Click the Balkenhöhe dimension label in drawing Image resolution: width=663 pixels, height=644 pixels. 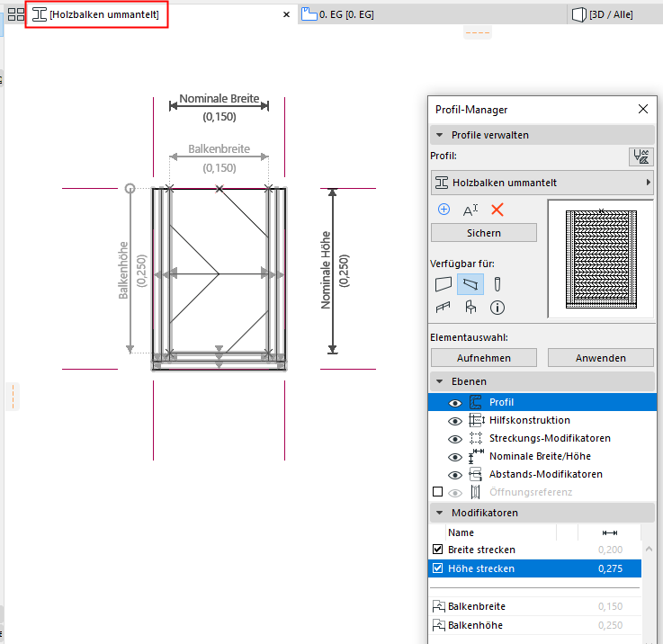coord(122,270)
